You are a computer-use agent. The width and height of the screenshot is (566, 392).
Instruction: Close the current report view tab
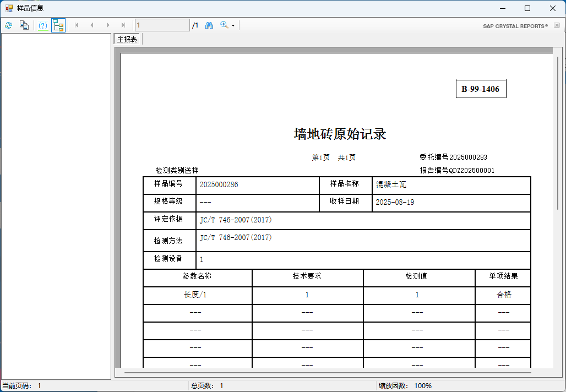pyautogui.click(x=557, y=25)
